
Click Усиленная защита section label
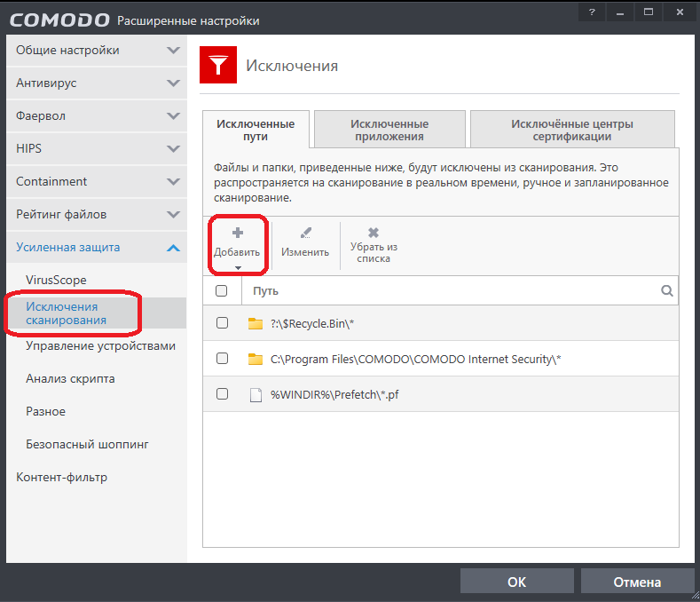tap(67, 247)
